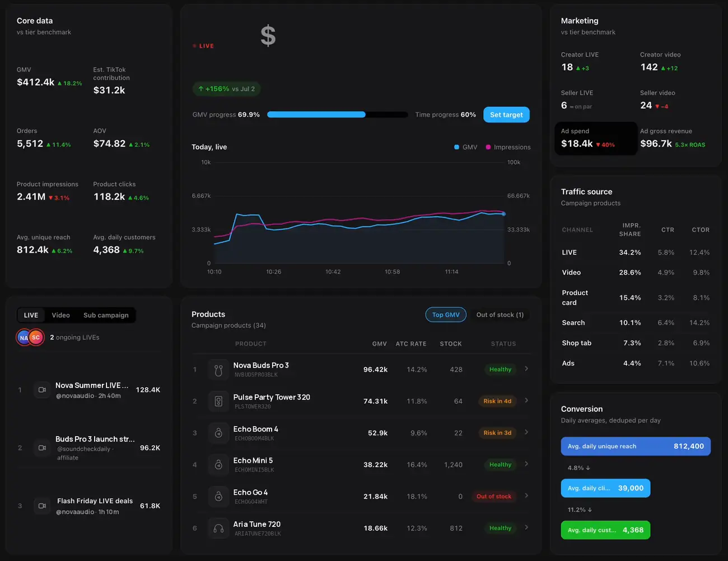Screen dimensions: 728x561
Task: Click the speaker icon for Echo Go 4
Action: click(218, 497)
